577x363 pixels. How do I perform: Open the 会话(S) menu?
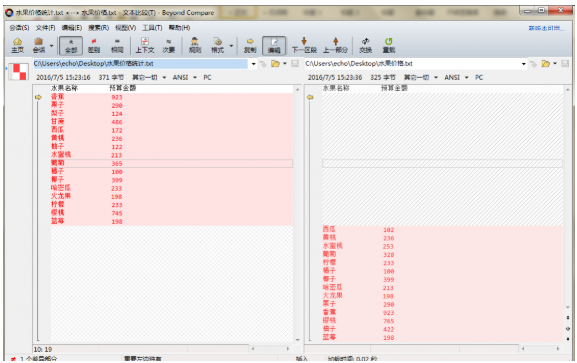19,28
